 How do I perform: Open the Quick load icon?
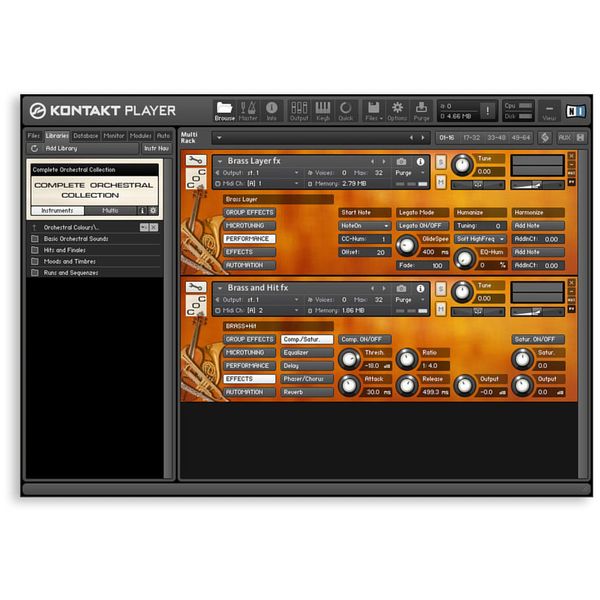pos(346,111)
